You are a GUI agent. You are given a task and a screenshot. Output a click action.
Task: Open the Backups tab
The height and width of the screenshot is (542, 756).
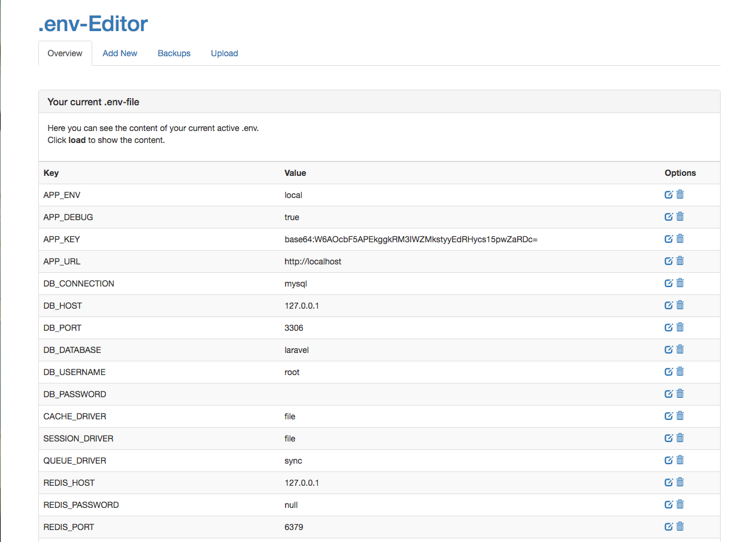click(x=174, y=53)
